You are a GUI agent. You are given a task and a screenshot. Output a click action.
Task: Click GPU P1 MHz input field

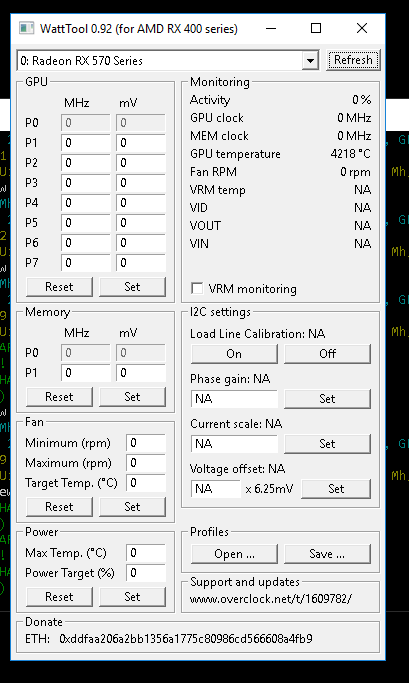[86, 143]
